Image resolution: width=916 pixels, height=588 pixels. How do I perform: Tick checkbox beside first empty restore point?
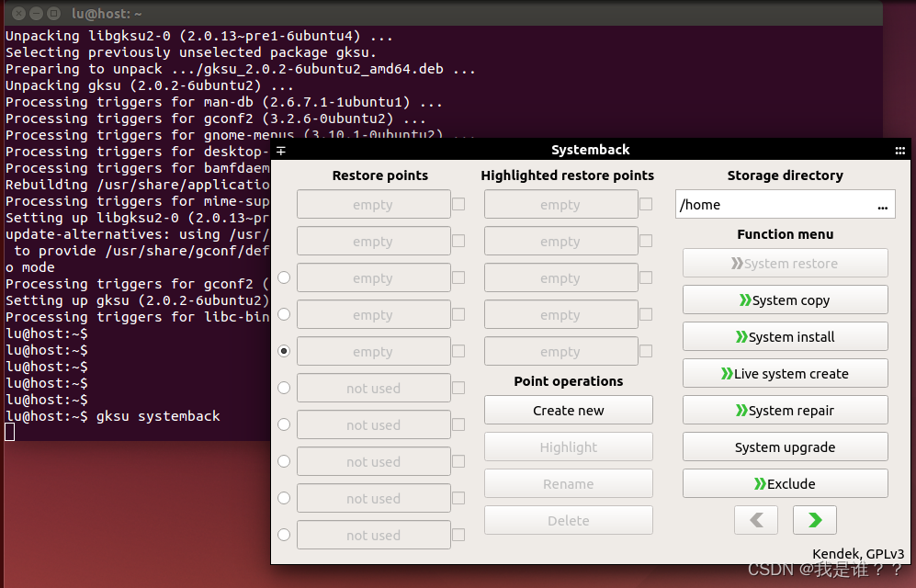[x=458, y=204]
